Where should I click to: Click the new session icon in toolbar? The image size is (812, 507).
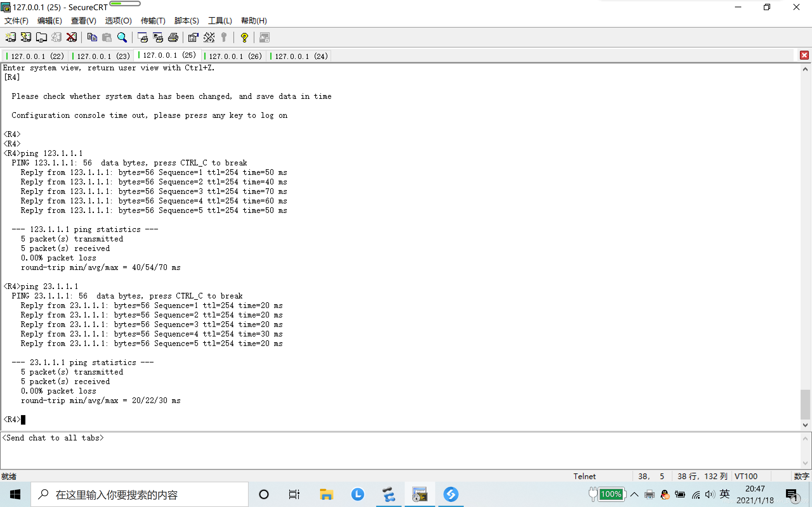tap(10, 37)
